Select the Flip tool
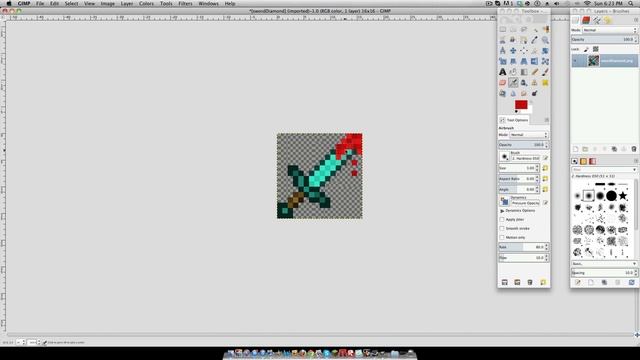Image resolution: width=640 pixels, height=360 pixels. 534,61
